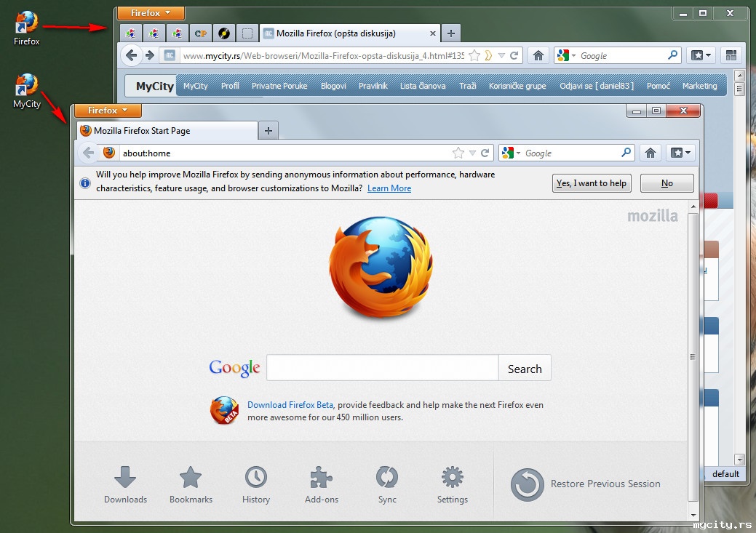This screenshot has height=533, width=756.
Task: Click the back window vertical scrollbar
Action: point(739,89)
